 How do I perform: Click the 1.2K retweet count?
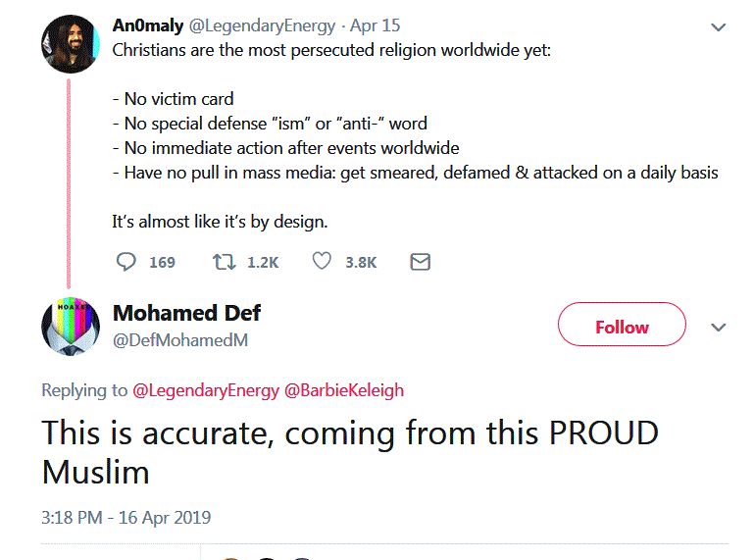click(263, 262)
